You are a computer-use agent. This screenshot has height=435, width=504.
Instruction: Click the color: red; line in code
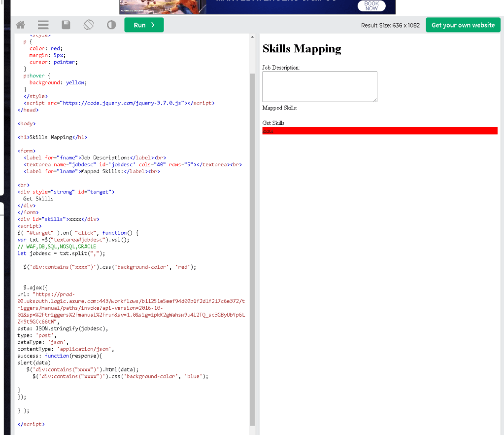(x=46, y=48)
